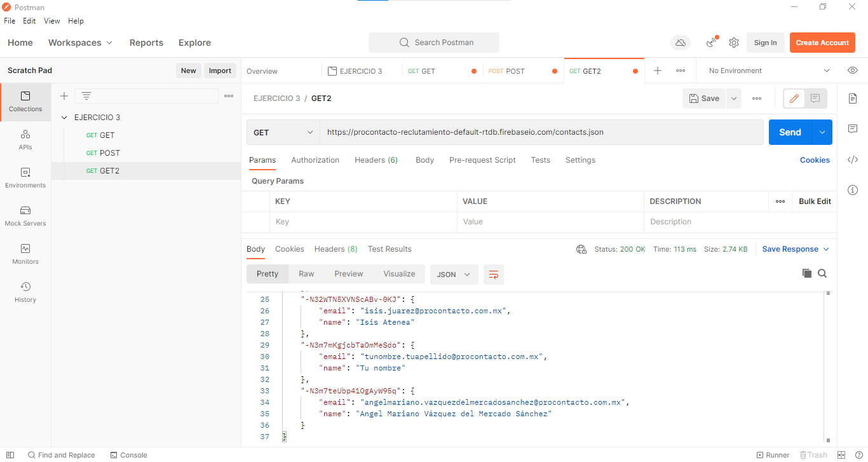868x462 pixels.
Task: View the History panel
Action: pos(25,292)
